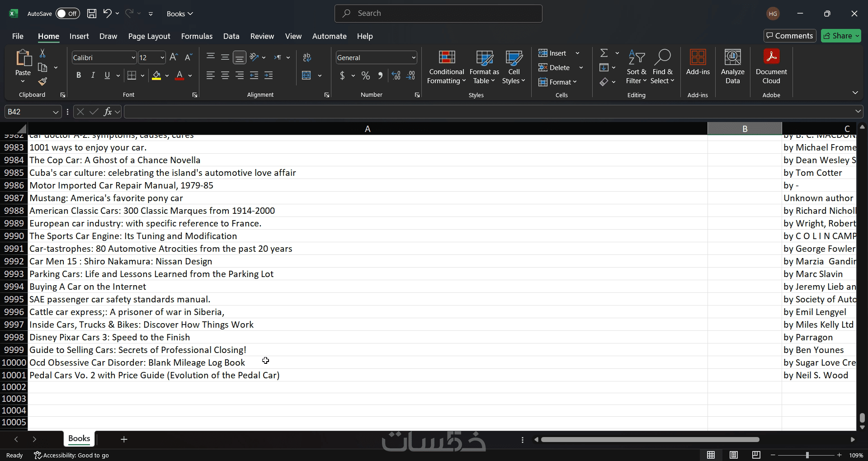Click the Cut scissors icon
Image resolution: width=868 pixels, height=461 pixels.
tap(42, 53)
